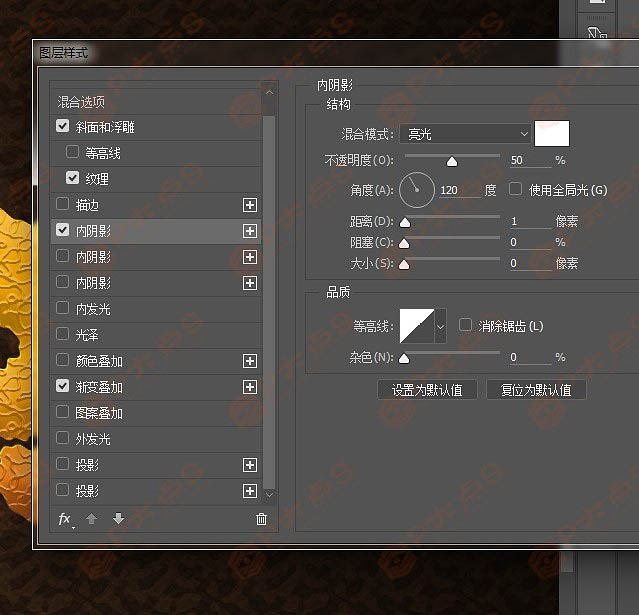Click the 不透明度 value field showing 50
The height and width of the screenshot is (615, 639).
point(531,160)
